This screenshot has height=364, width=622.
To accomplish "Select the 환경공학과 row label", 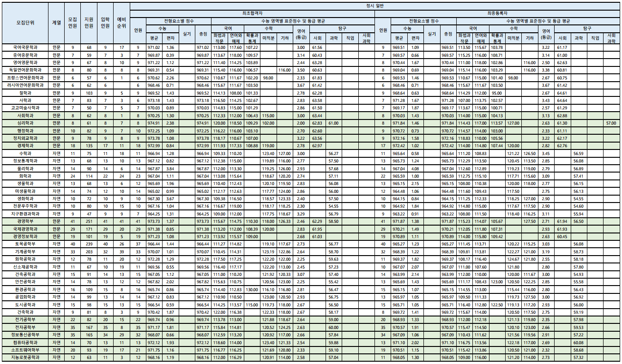I will pos(25,289).
